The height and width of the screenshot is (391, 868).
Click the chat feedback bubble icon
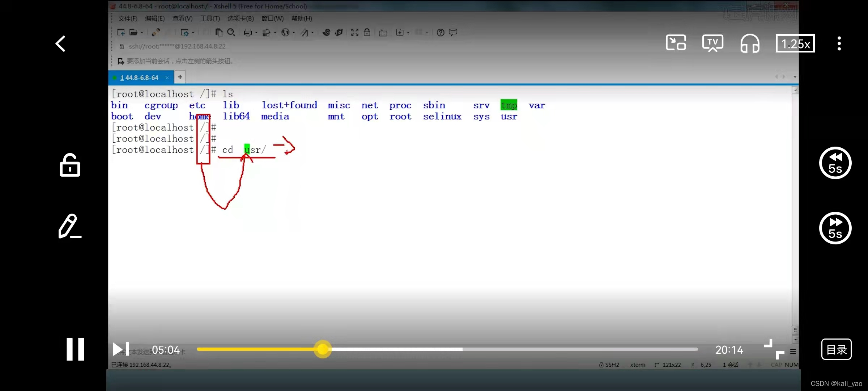coord(453,33)
